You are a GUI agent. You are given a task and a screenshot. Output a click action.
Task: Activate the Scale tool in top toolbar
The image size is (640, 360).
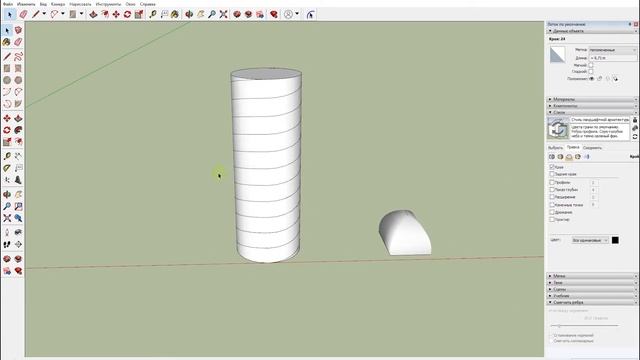point(139,15)
